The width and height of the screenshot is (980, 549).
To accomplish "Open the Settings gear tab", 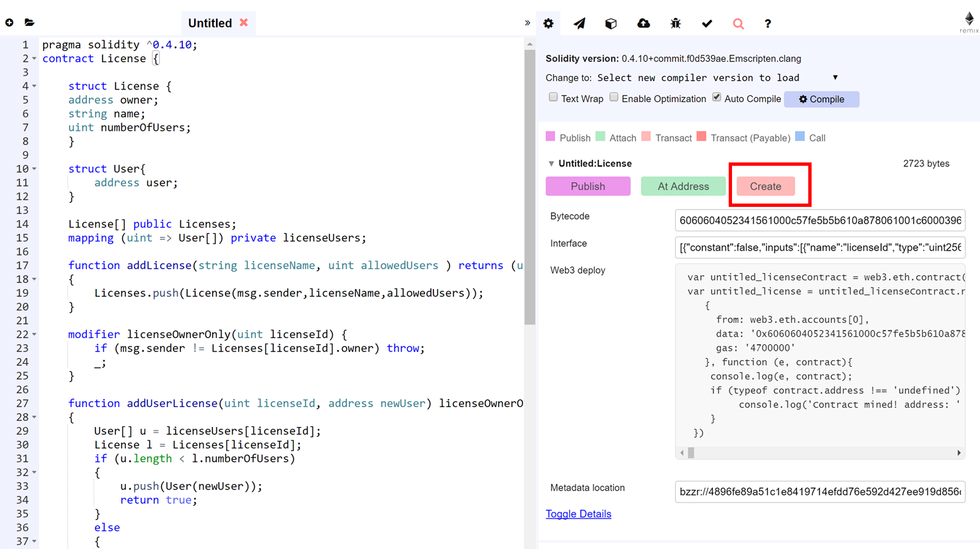I will tap(548, 23).
